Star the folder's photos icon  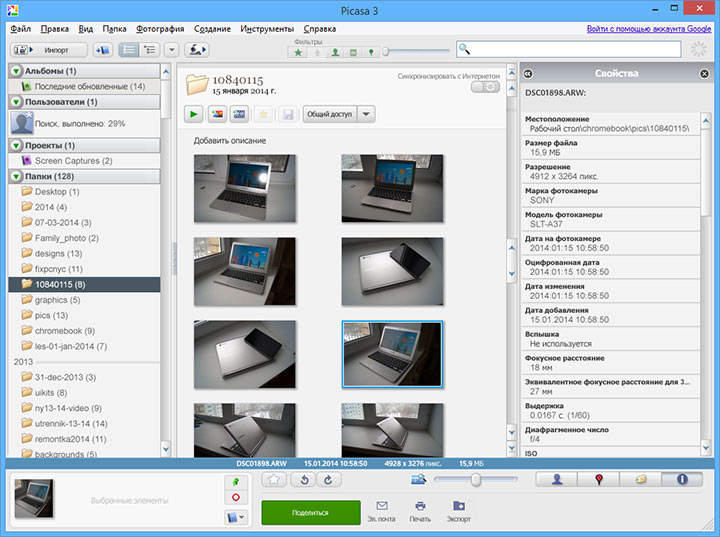click(x=264, y=114)
